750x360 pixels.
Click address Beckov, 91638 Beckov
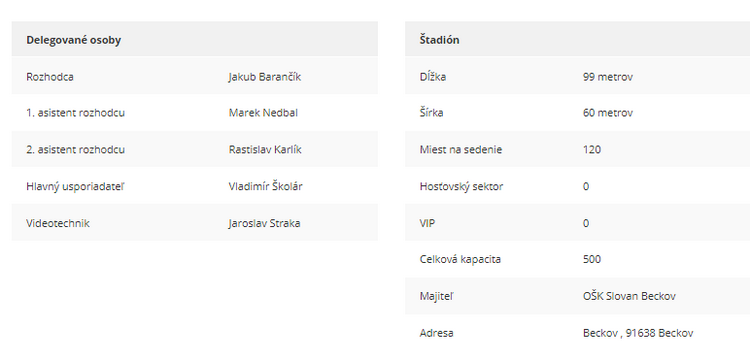point(638,333)
